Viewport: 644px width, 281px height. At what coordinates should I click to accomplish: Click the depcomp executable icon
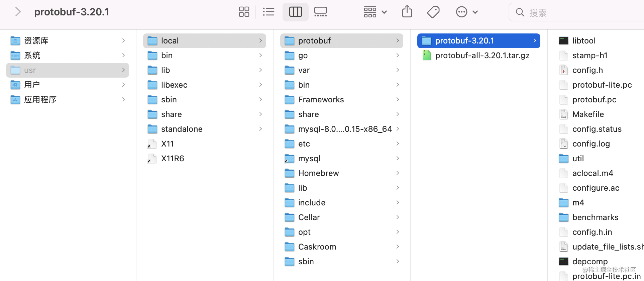point(564,262)
